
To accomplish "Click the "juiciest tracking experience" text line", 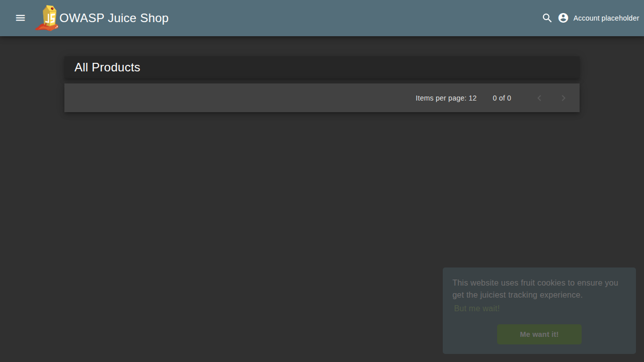I will [x=517, y=295].
